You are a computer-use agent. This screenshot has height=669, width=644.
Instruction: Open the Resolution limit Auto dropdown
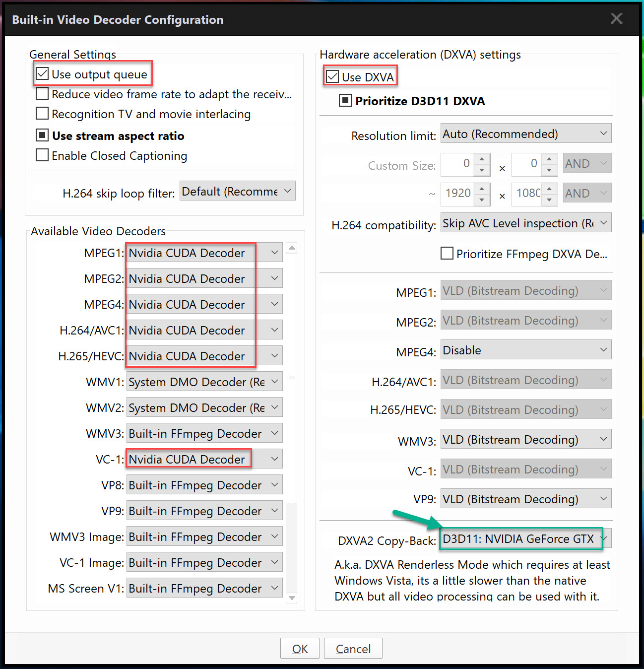pos(526,134)
